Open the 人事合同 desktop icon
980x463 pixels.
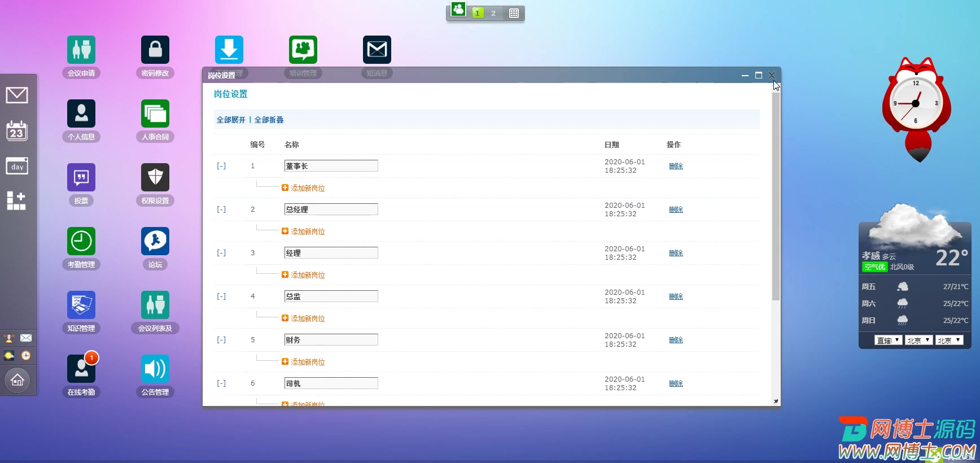click(x=155, y=113)
